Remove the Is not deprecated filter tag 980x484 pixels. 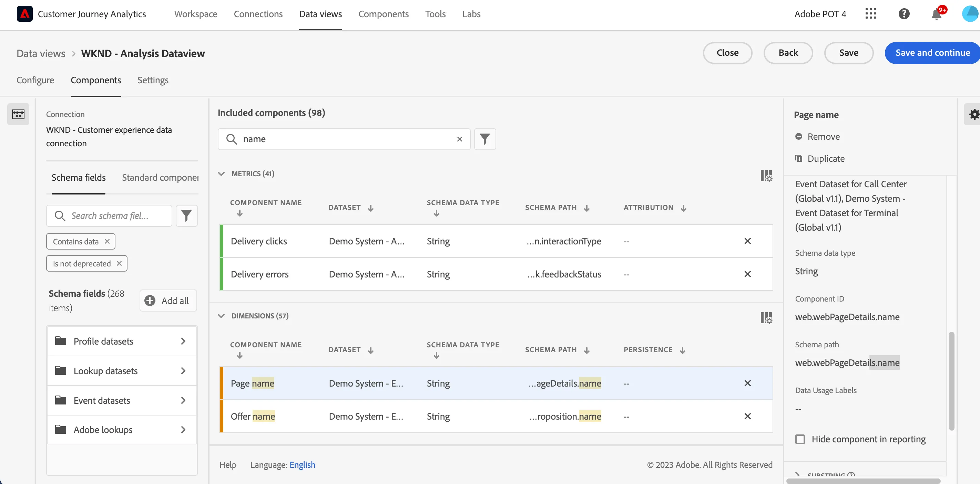pyautogui.click(x=119, y=263)
